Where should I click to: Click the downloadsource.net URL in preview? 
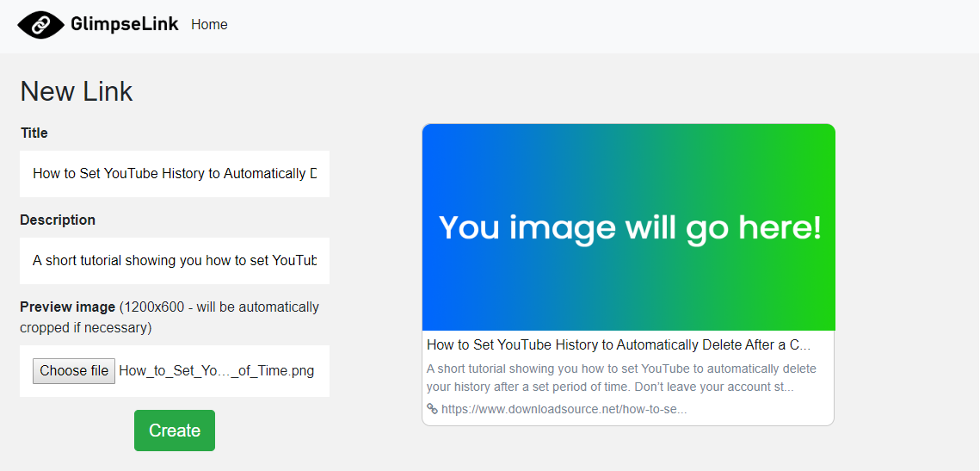click(564, 410)
